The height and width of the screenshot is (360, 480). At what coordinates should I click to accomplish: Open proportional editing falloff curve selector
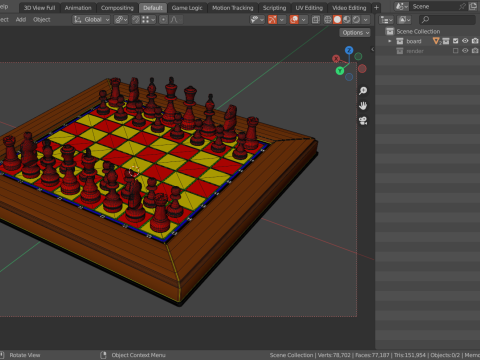coord(176,20)
